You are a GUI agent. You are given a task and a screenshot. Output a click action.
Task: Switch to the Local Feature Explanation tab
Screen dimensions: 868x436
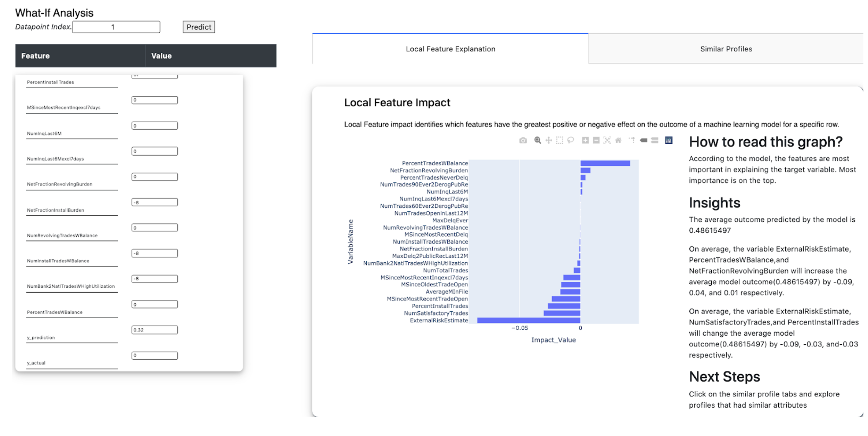450,49
